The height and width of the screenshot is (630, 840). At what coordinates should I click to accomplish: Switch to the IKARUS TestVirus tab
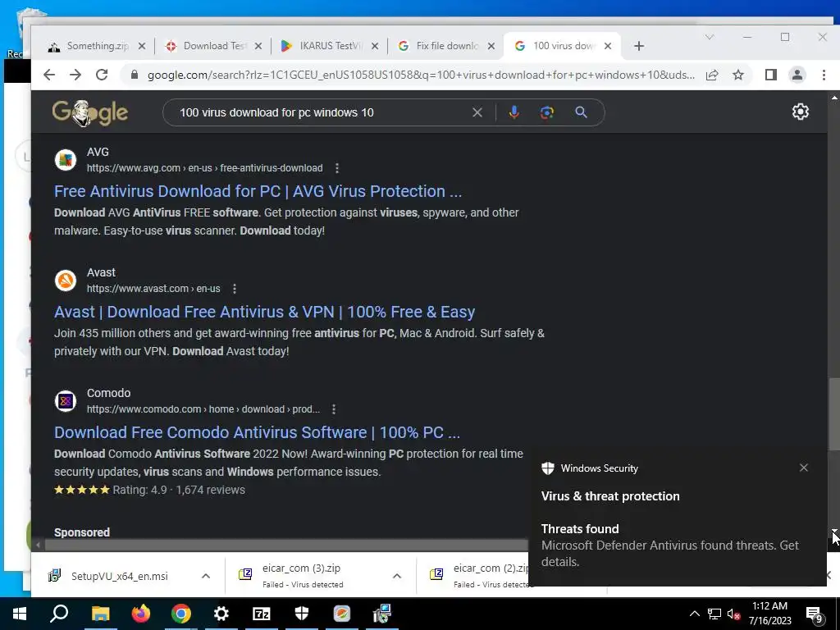tap(329, 46)
